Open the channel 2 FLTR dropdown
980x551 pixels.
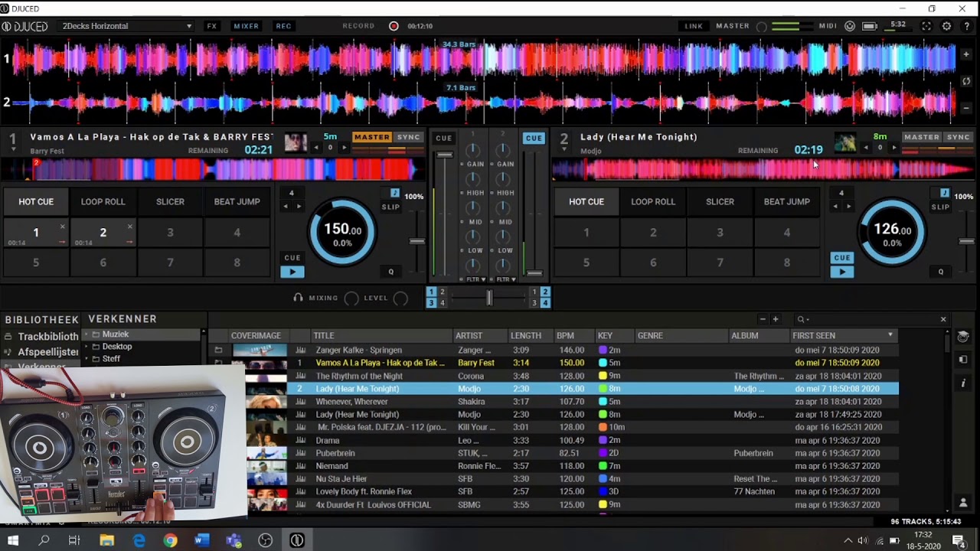point(505,279)
